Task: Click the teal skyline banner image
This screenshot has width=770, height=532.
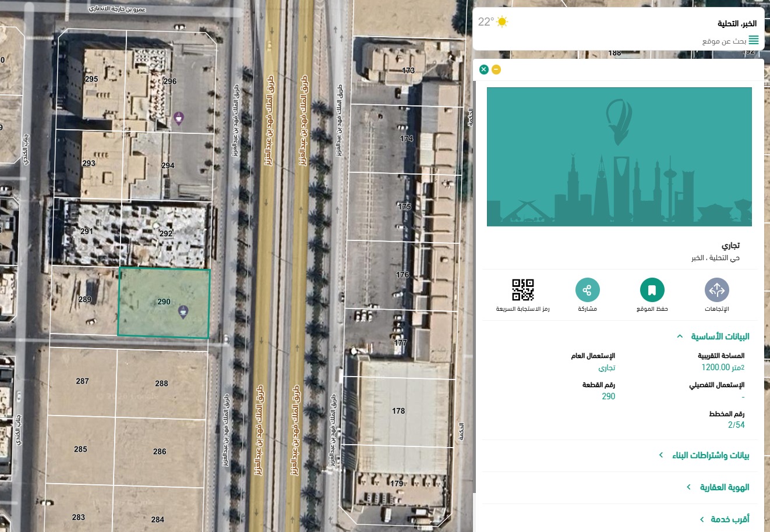Action: tap(619, 157)
